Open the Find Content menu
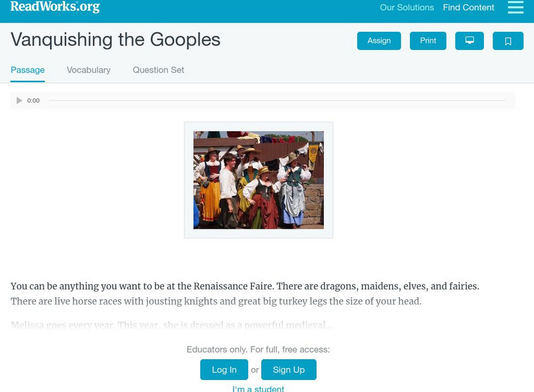The height and width of the screenshot is (392, 534). (469, 8)
